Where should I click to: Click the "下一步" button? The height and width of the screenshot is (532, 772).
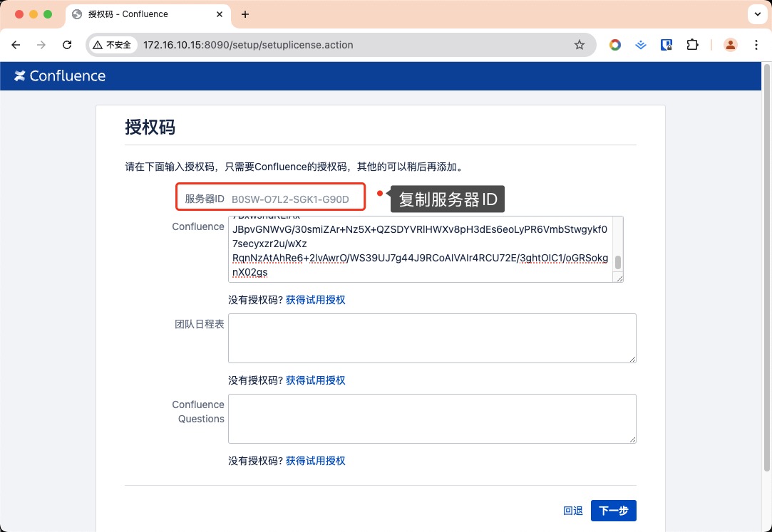[613, 511]
